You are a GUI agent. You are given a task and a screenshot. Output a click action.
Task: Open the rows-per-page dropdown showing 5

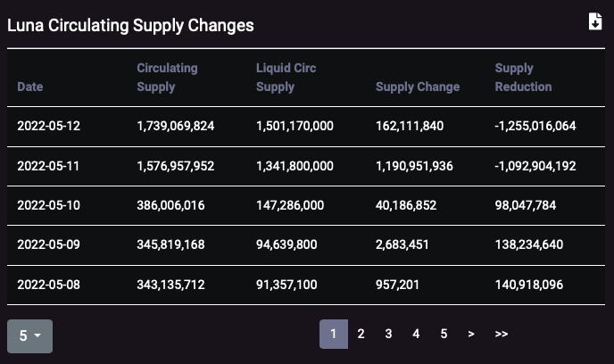click(29, 335)
